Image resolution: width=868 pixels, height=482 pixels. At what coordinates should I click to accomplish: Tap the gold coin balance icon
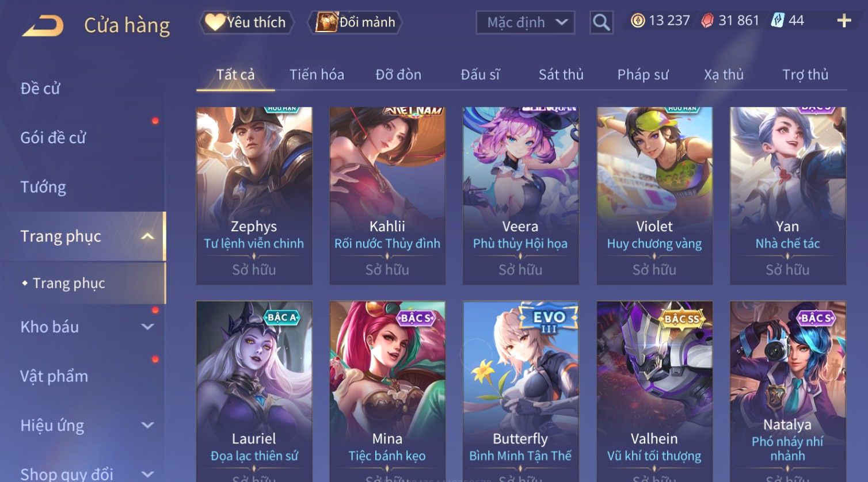[x=637, y=21]
